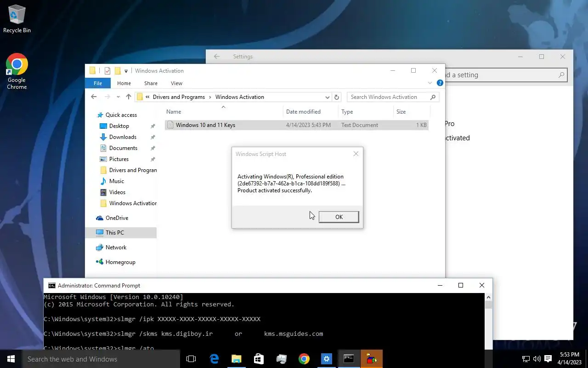Screen dimensions: 588x368
Task: Open the Recycle Bin desktop icon
Action: click(17, 19)
